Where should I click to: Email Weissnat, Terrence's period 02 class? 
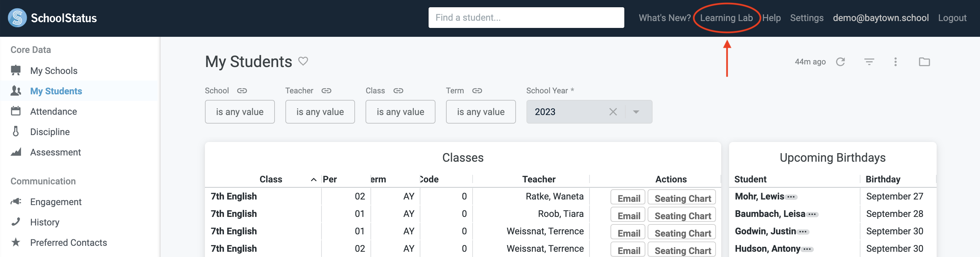[x=628, y=249]
